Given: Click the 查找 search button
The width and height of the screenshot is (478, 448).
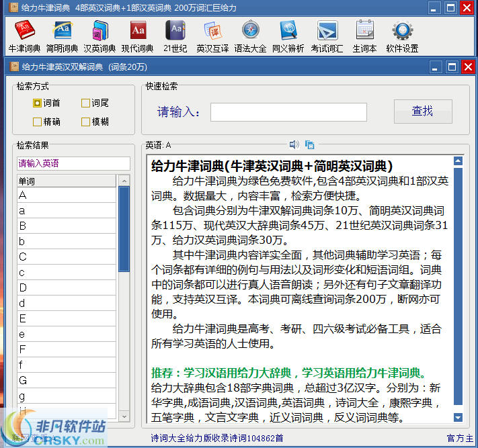Looking at the screenshot, I should 422,111.
